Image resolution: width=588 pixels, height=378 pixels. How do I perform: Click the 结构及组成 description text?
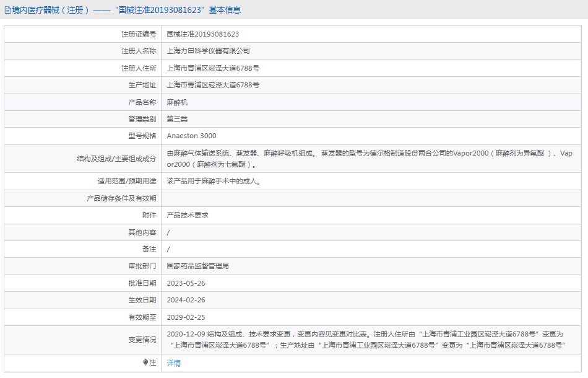pos(370,159)
